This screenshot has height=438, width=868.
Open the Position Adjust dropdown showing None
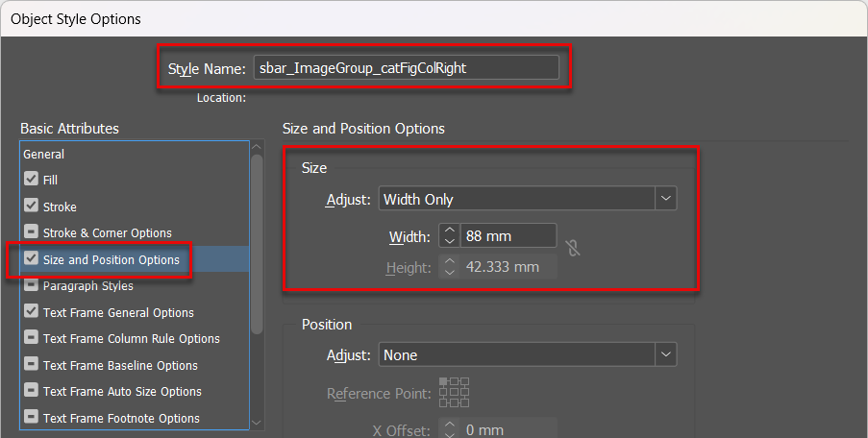click(x=528, y=354)
